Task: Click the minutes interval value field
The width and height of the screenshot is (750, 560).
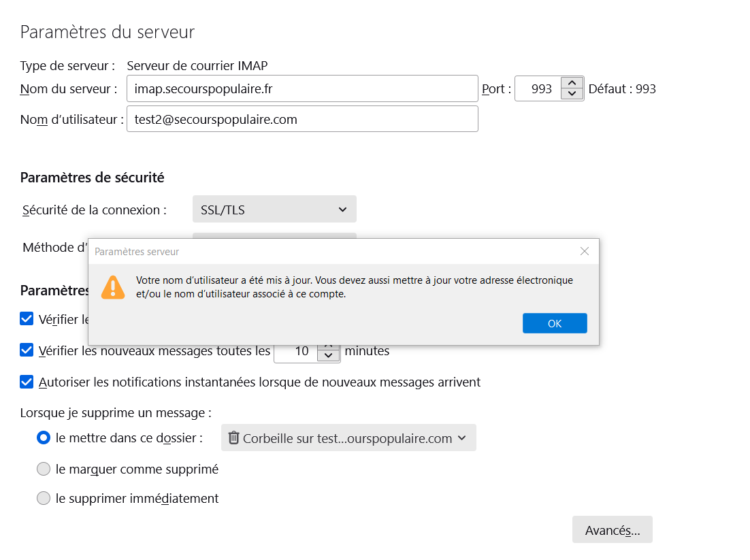Action: (x=296, y=351)
